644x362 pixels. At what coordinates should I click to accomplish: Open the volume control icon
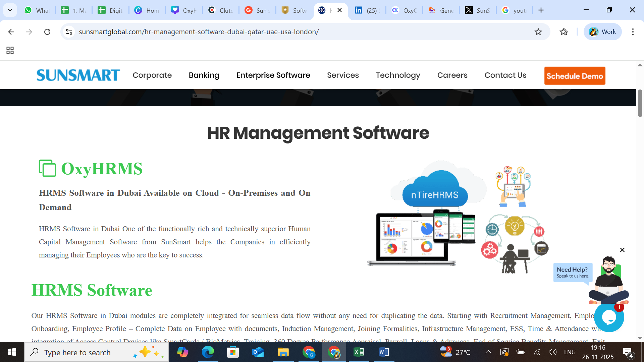tap(552, 352)
